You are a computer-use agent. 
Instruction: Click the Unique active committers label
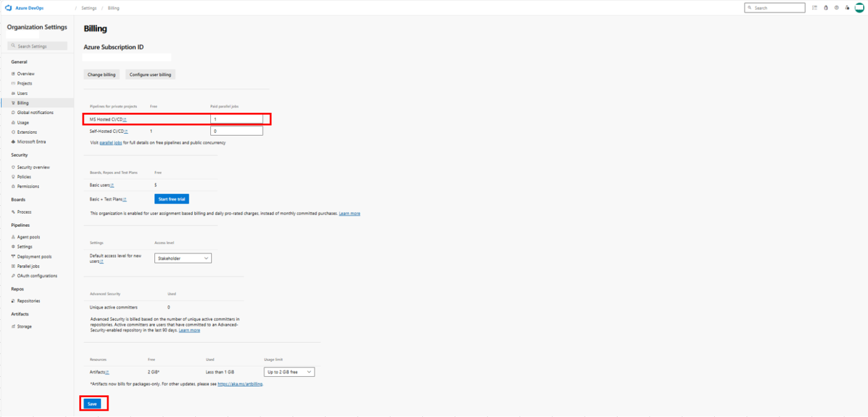[x=113, y=307]
